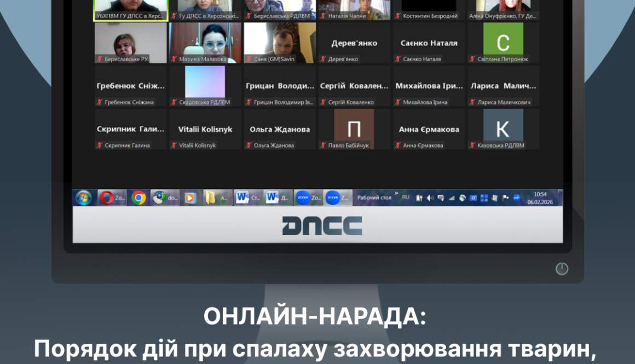Start Windows Media Player from the taskbar
Image resolution: width=635 pixels, height=364 pixels.
[189, 198]
